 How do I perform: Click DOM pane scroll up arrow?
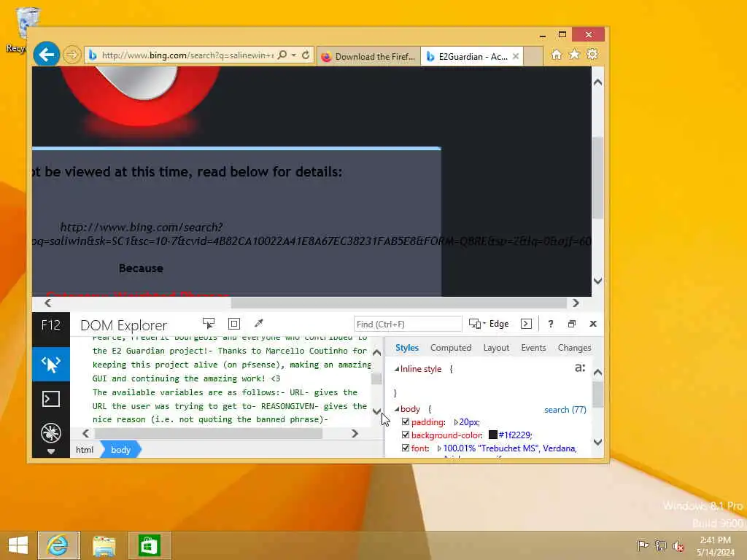(376, 353)
